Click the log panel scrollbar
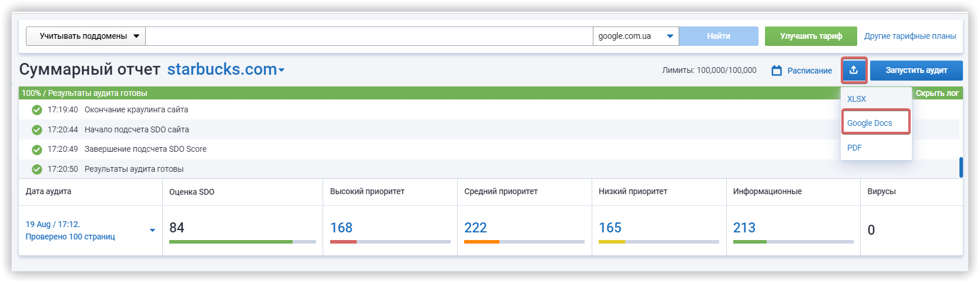Image resolution: width=980 pixels, height=283 pixels. 961,167
